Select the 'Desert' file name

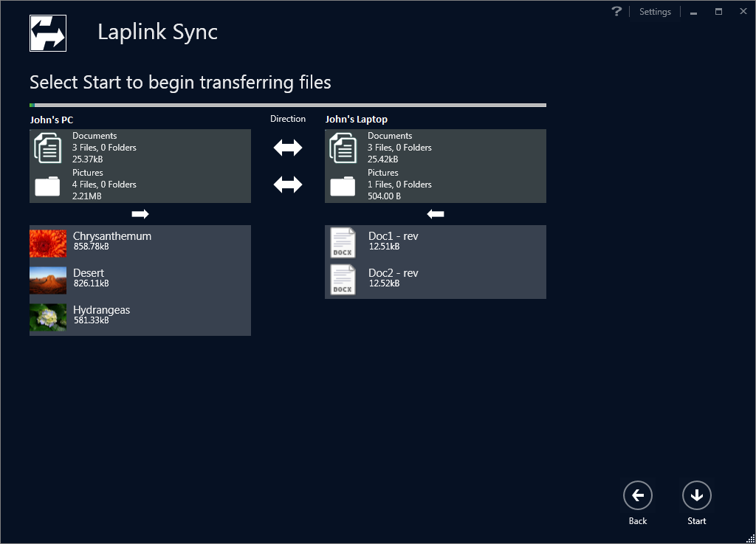click(x=89, y=272)
